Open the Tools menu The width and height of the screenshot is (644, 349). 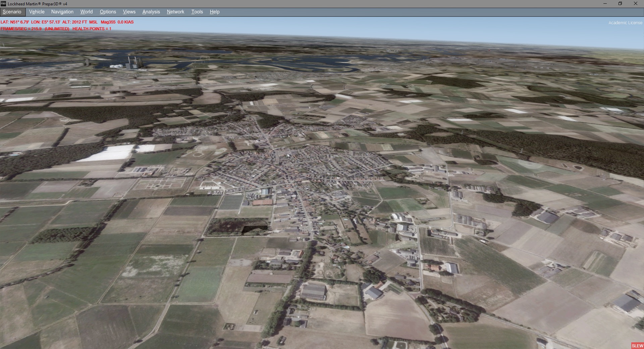197,12
